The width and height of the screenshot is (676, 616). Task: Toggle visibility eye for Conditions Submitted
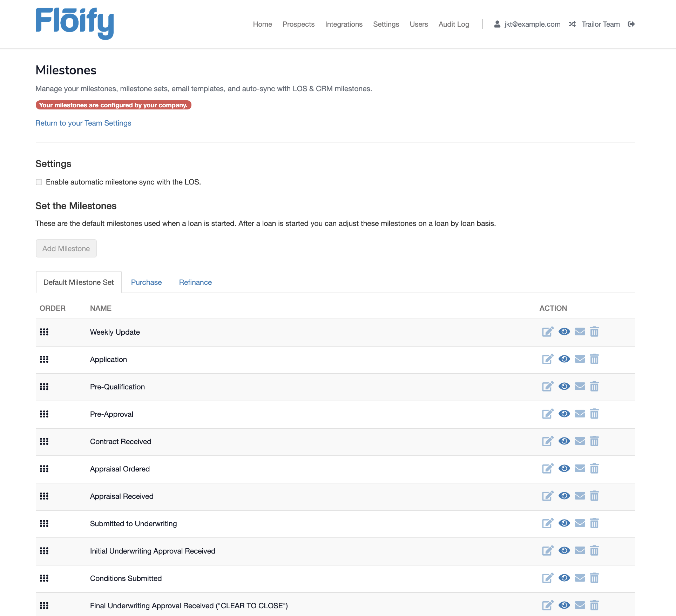coord(564,578)
